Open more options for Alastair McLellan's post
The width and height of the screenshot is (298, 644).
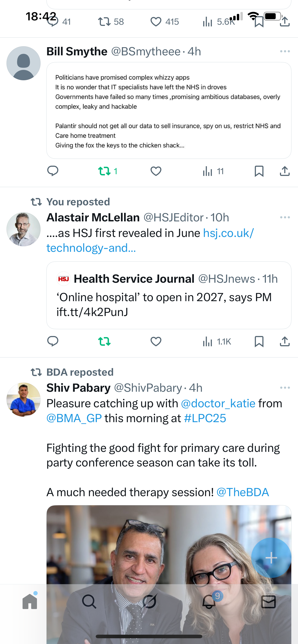pyautogui.click(x=285, y=218)
